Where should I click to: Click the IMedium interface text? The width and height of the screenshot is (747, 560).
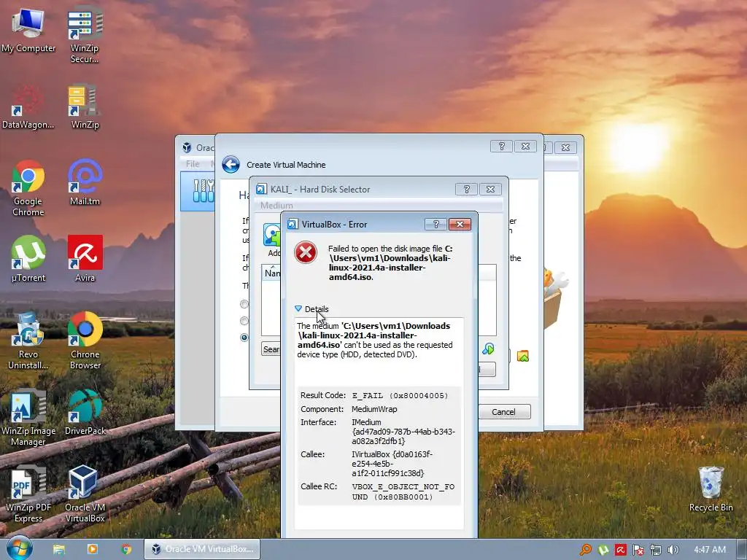coord(403,432)
